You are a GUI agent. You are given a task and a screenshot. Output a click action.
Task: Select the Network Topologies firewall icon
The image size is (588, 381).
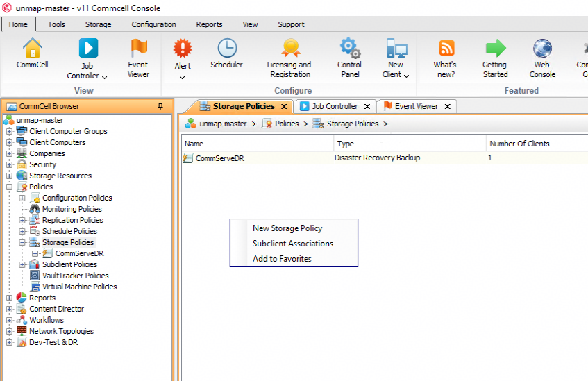[x=22, y=331]
